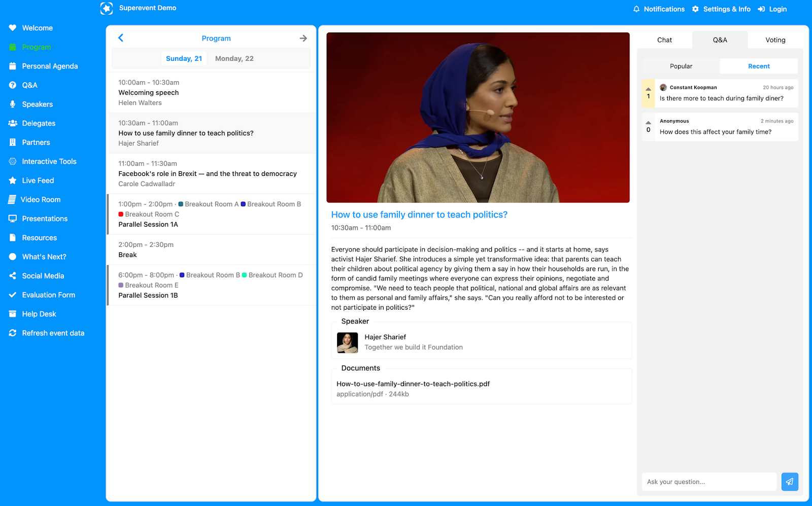Open the Program sidebar menu item
Image resolution: width=812 pixels, height=506 pixels.
point(37,47)
